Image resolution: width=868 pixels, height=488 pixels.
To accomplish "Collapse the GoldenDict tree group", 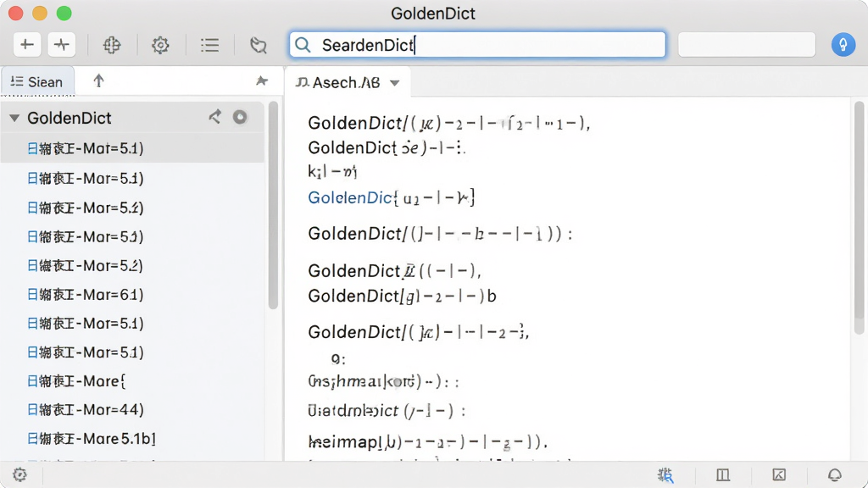I will point(14,118).
